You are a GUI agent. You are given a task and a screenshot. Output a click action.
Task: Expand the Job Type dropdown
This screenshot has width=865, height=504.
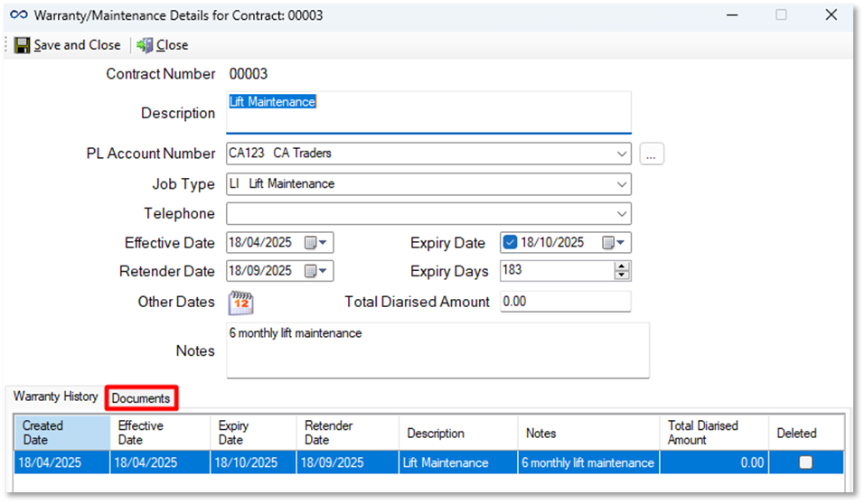[x=622, y=184]
